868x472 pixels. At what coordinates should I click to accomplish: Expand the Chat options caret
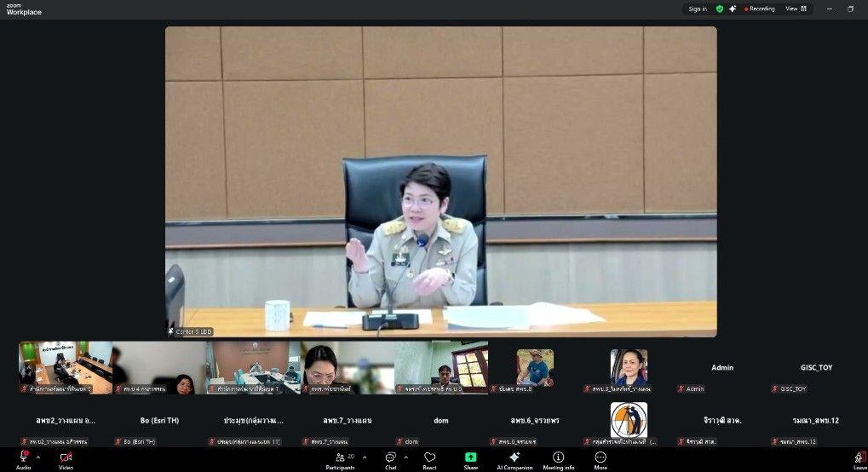point(405,458)
